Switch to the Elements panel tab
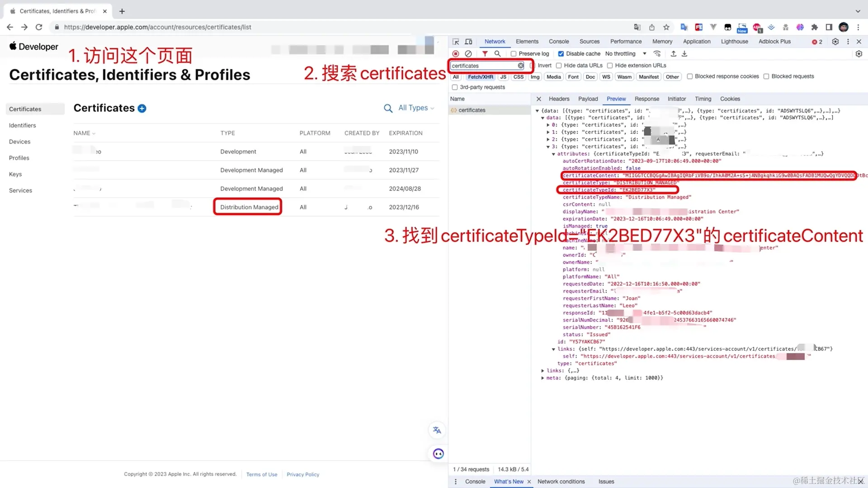 coord(527,42)
